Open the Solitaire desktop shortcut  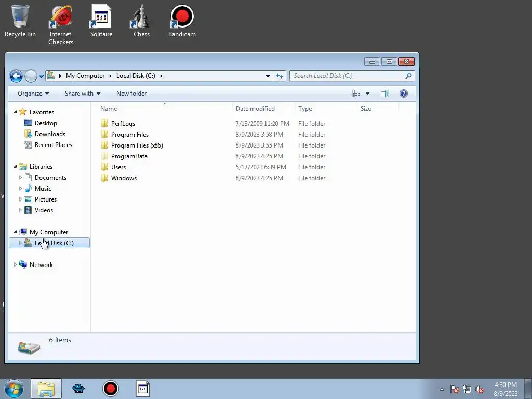[x=101, y=21]
